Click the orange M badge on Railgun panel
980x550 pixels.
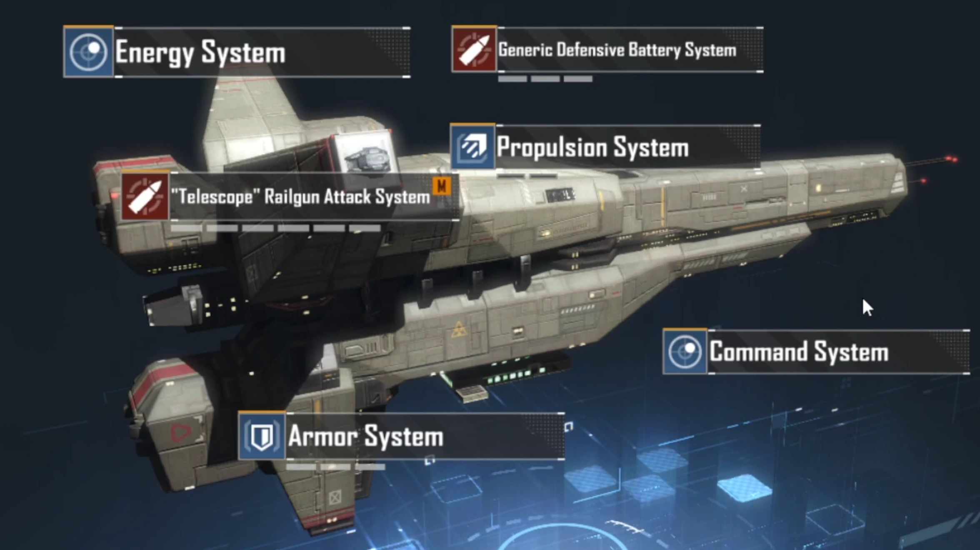coord(442,186)
